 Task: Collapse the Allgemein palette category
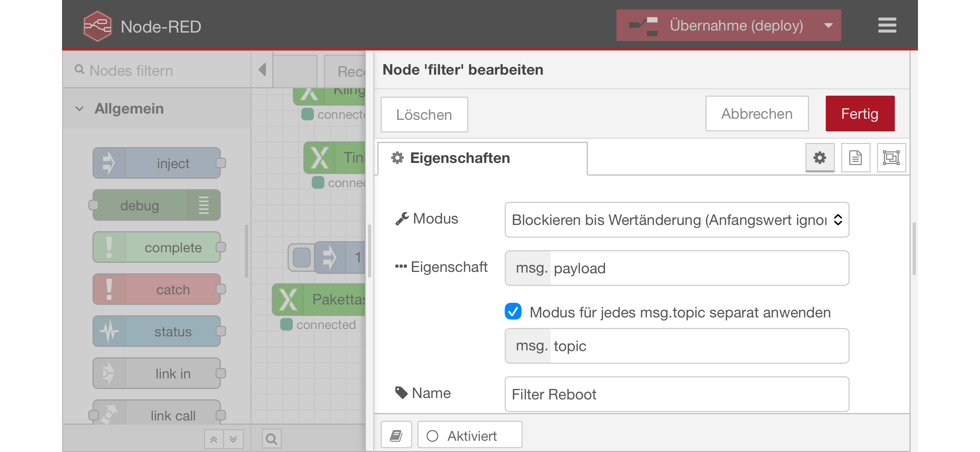(80, 109)
